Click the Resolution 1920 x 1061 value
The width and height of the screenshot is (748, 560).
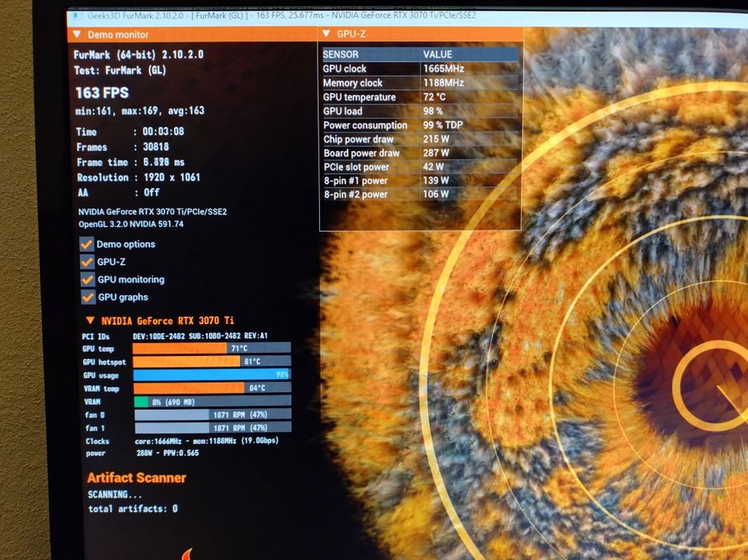click(x=172, y=177)
